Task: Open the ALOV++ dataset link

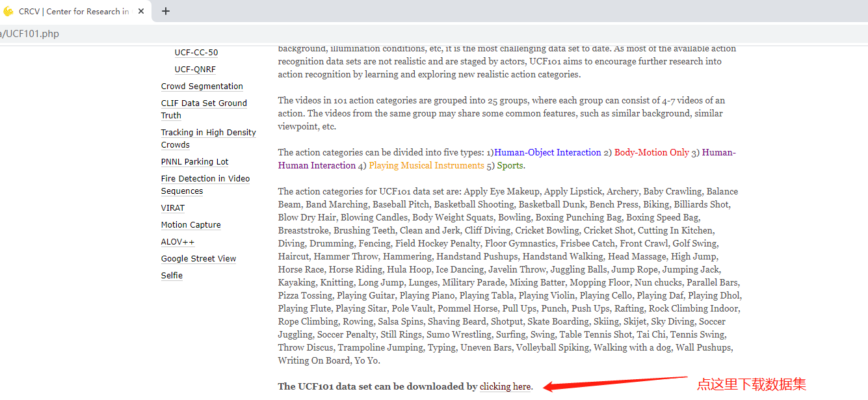Action: [x=178, y=242]
